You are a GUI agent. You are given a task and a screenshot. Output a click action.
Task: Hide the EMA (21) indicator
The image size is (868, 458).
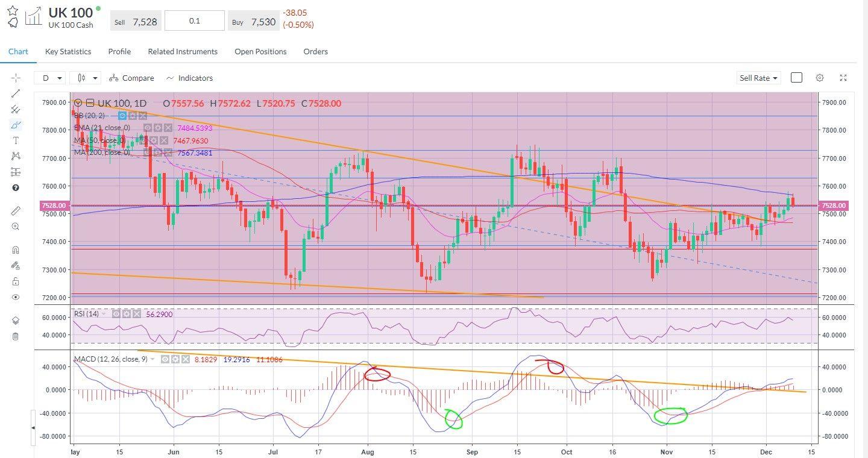148,128
